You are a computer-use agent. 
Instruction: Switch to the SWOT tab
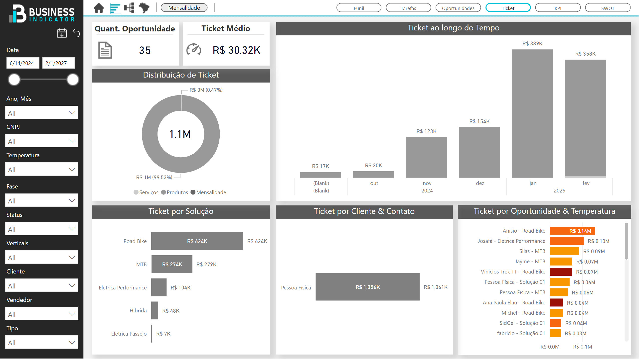point(607,8)
